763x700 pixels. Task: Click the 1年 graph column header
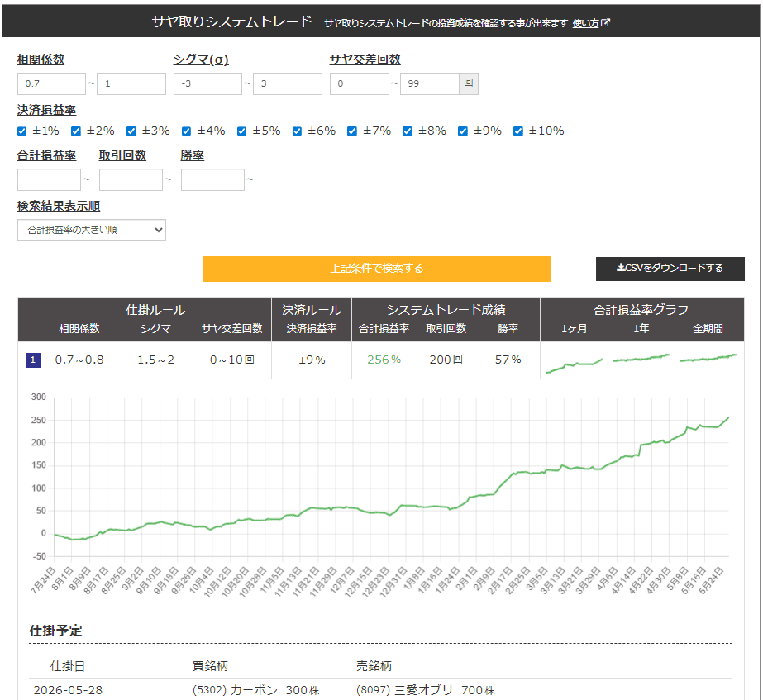(x=641, y=329)
